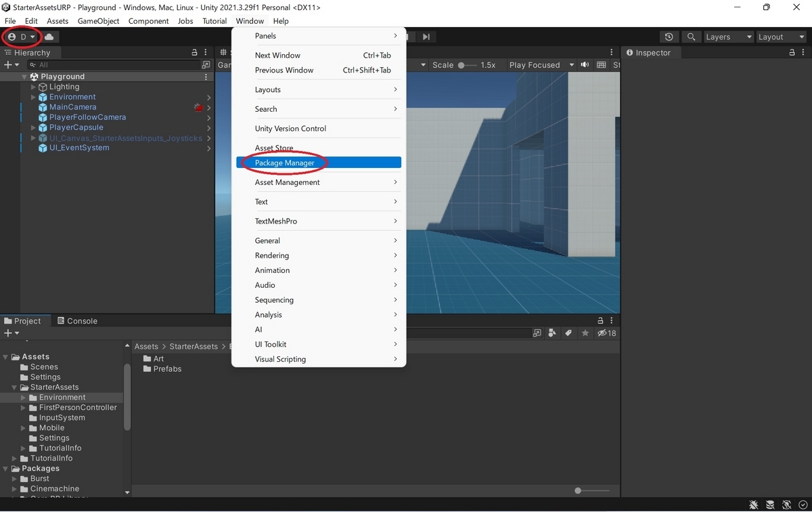The image size is (812, 512).
Task: Mute game audio with the speaker icon
Action: 585,64
